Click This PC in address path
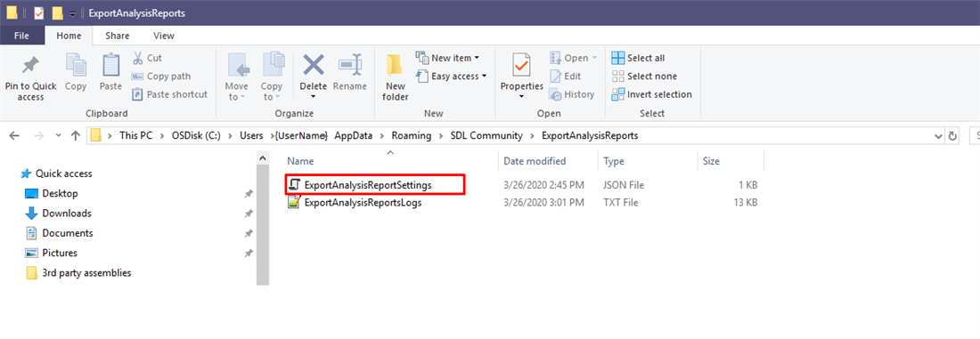Image resolution: width=980 pixels, height=339 pixels. [x=135, y=135]
